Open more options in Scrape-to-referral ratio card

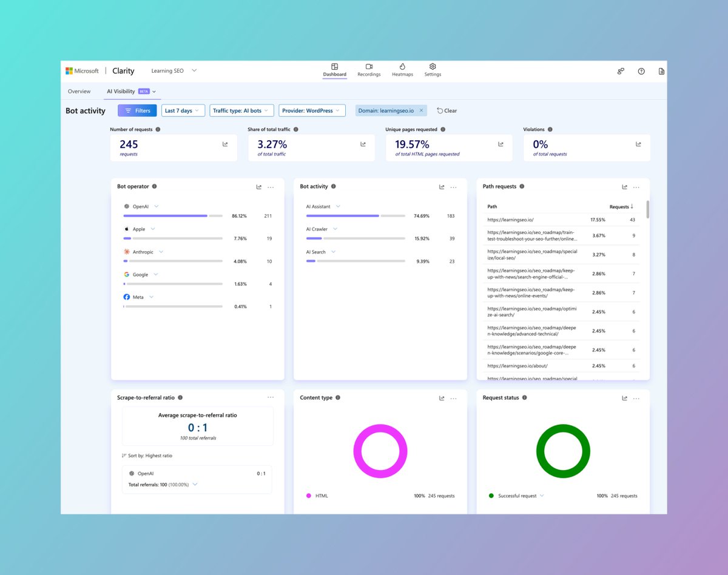[x=271, y=397]
